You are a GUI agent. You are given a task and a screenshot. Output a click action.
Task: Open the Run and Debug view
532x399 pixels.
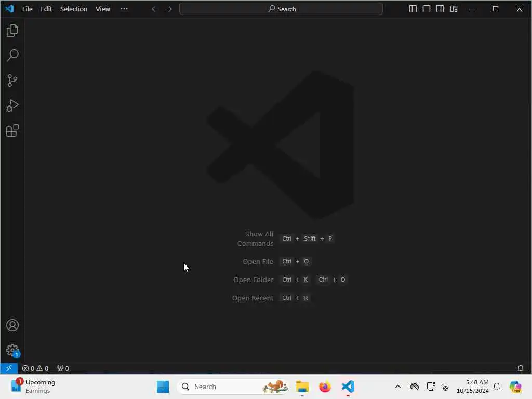[12, 105]
